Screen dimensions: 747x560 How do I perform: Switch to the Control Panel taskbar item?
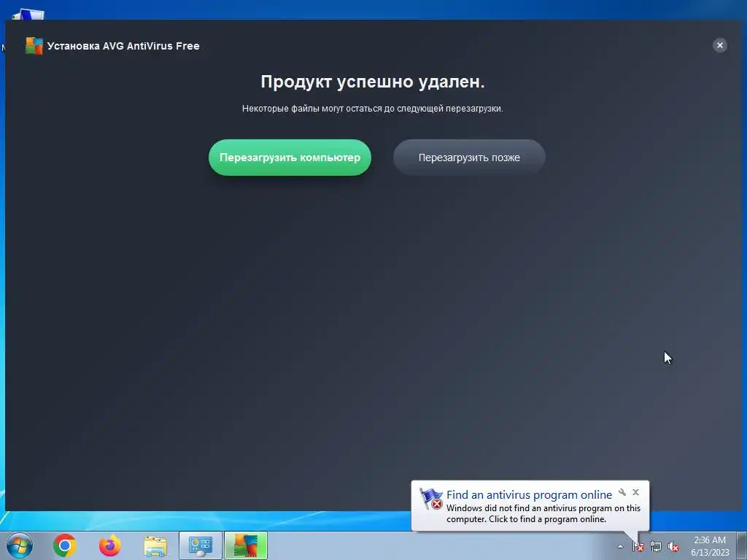click(x=201, y=545)
